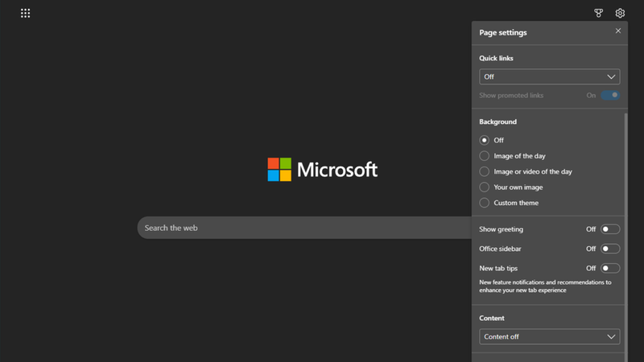Click the Background section label
Image resolution: width=644 pixels, height=362 pixels.
pyautogui.click(x=497, y=122)
